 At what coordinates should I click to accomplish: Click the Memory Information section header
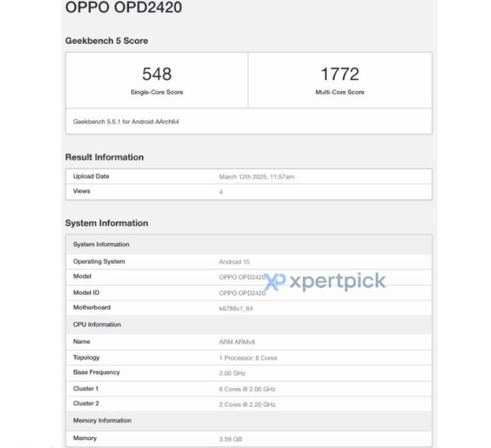tap(102, 421)
